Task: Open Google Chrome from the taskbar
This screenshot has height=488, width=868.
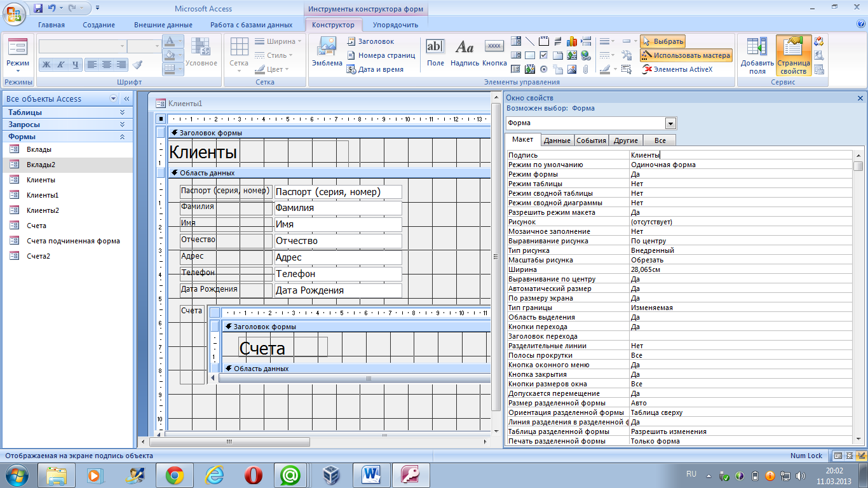Action: [175, 475]
